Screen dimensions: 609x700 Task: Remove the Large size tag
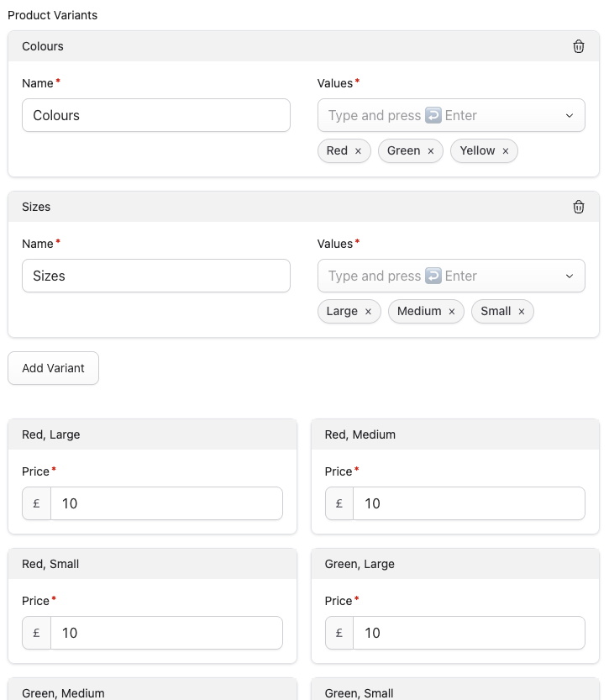368,312
